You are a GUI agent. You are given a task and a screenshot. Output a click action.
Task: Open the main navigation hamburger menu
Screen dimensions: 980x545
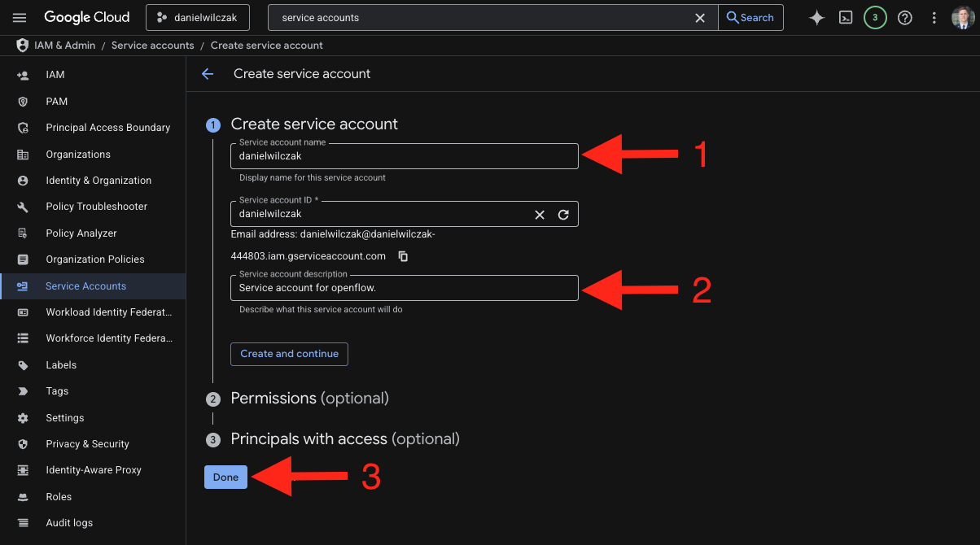[x=20, y=18]
